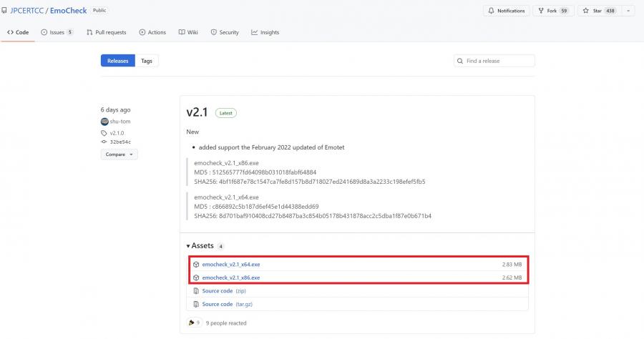
Task: Open the star lists dropdown arrow
Action: coord(628,11)
